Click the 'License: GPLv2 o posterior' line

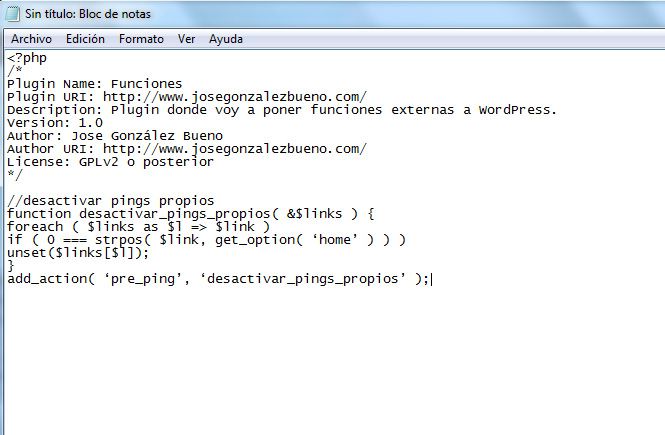point(110,162)
